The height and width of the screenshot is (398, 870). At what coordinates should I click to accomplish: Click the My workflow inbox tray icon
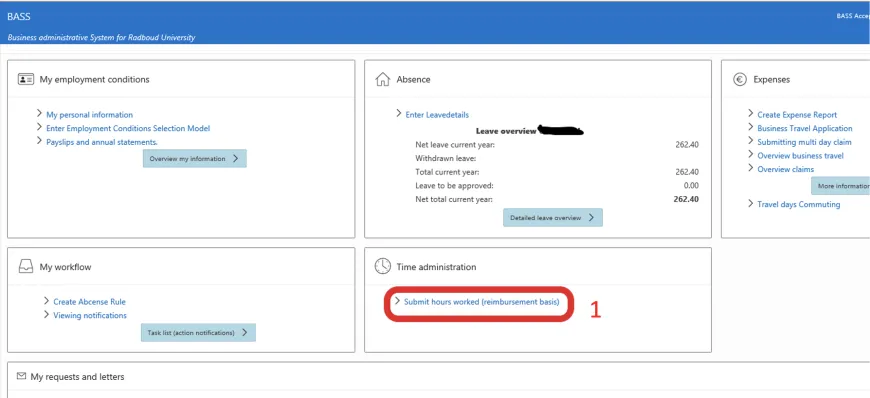(x=26, y=267)
